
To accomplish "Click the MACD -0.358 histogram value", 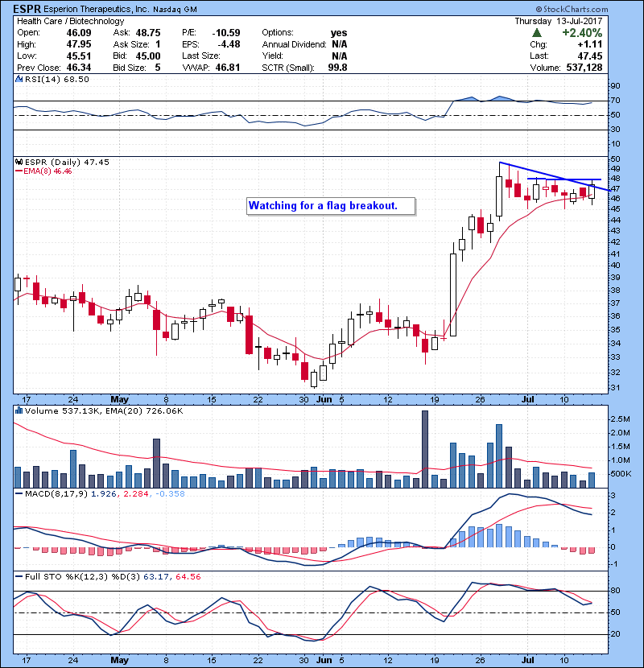I will coord(170,494).
